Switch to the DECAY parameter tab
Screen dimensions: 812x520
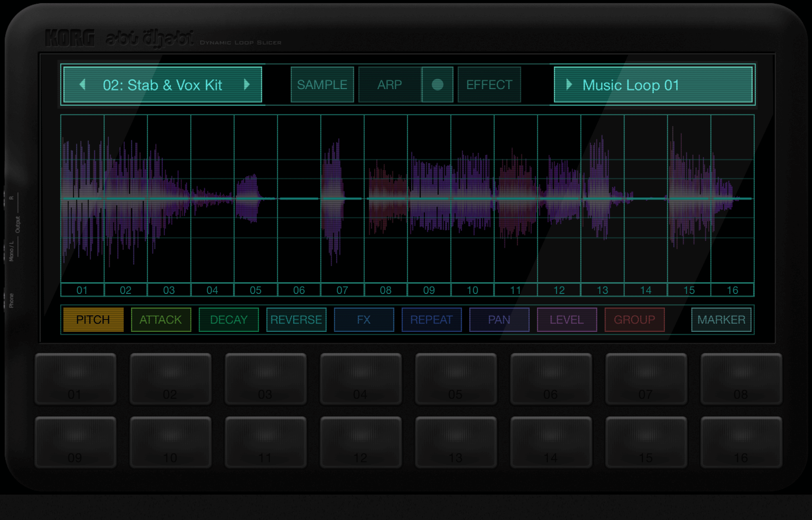pyautogui.click(x=229, y=320)
